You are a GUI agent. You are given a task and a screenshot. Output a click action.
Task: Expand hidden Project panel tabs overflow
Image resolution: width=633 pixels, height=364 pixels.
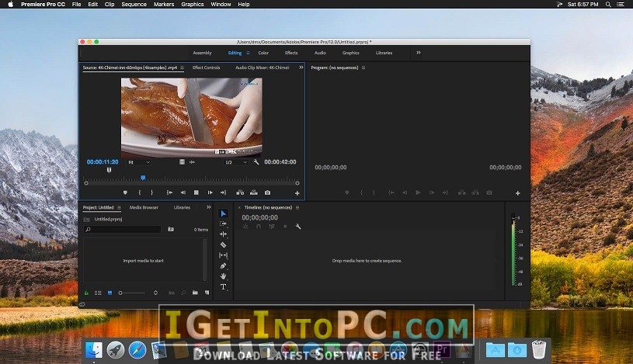click(209, 207)
